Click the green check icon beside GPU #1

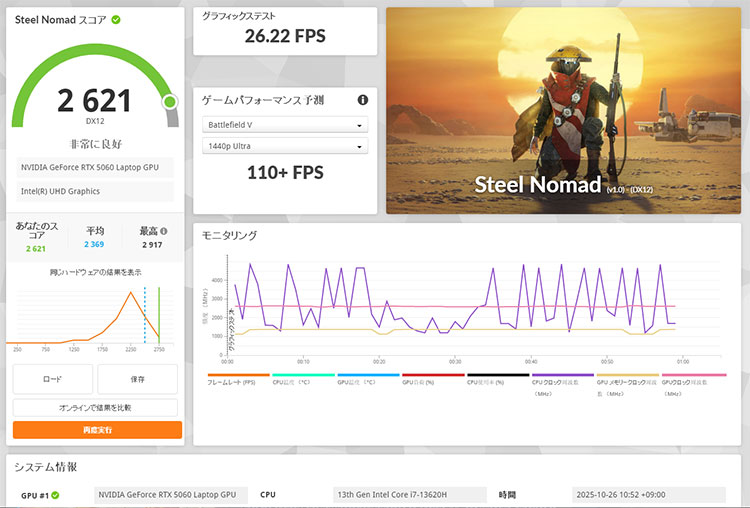click(55, 495)
